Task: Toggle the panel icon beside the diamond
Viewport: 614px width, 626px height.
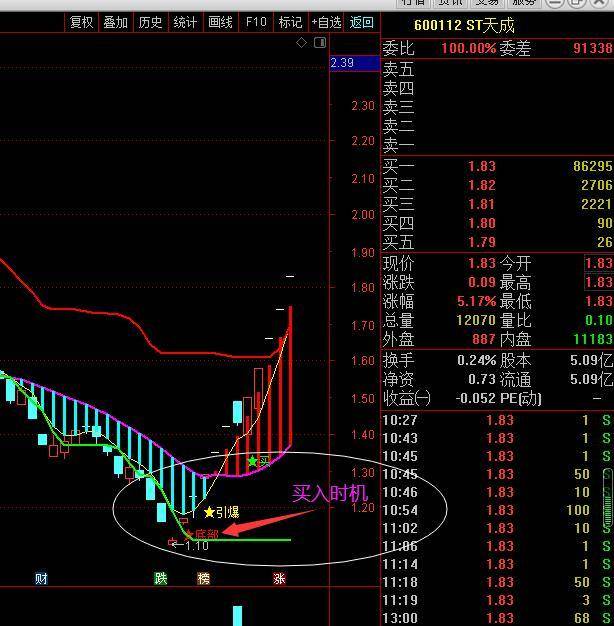Action: click(x=319, y=43)
